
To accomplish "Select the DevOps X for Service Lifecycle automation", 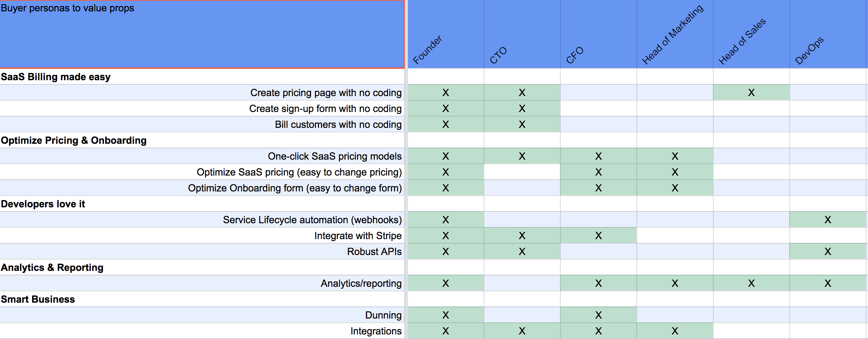I will (828, 220).
